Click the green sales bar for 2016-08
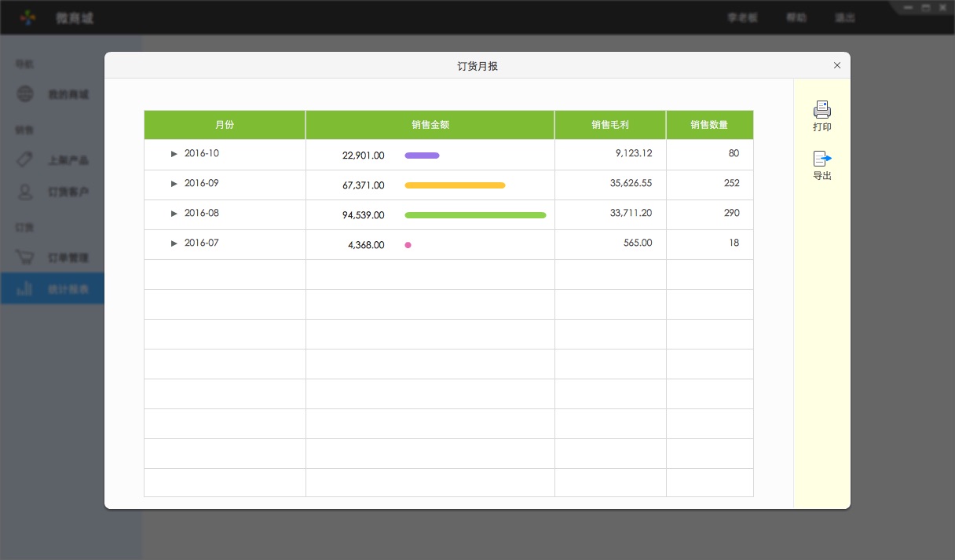Image resolution: width=955 pixels, height=560 pixels. [475, 215]
